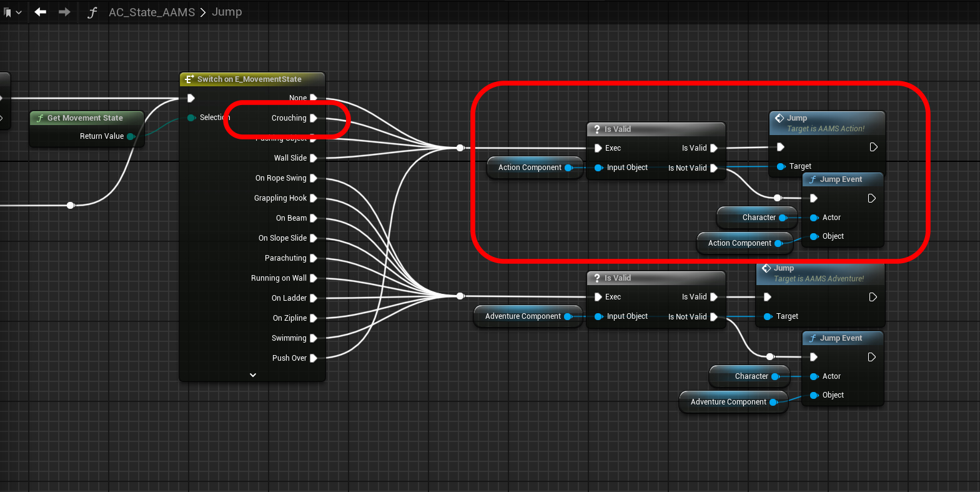Click the Crouching exec output pin
Image resolution: width=980 pixels, height=492 pixels.
coord(314,118)
